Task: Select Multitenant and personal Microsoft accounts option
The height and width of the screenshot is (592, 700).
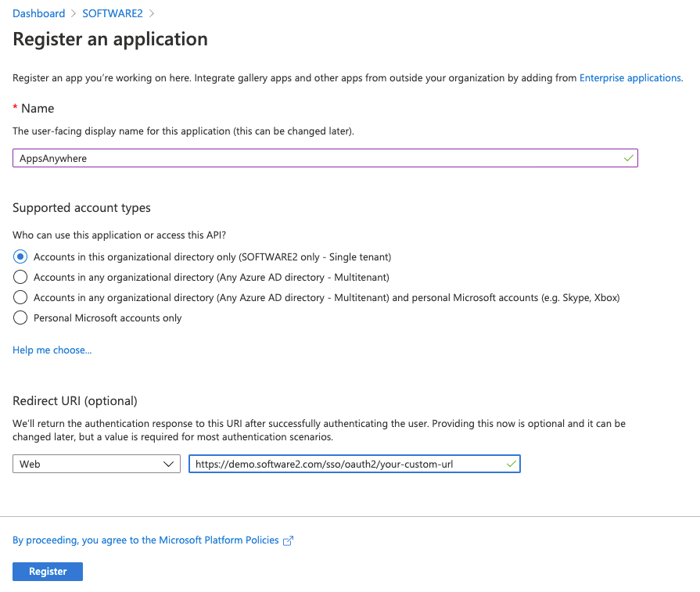Action: tap(20, 297)
